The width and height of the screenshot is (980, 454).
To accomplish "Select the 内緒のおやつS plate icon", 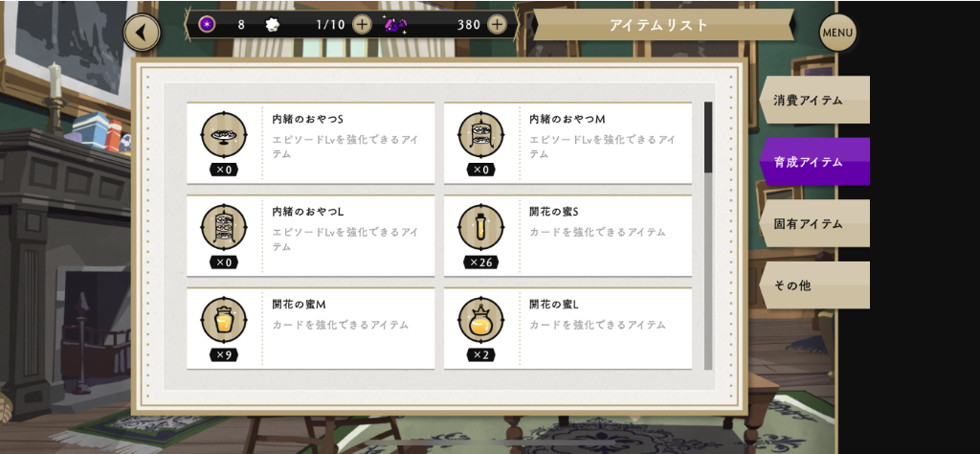I will (x=224, y=134).
